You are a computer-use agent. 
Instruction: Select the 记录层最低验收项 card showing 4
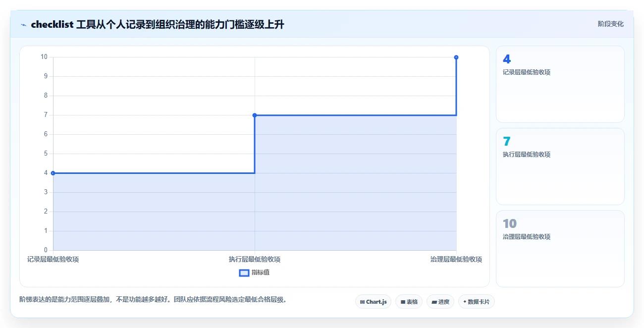[x=560, y=84]
